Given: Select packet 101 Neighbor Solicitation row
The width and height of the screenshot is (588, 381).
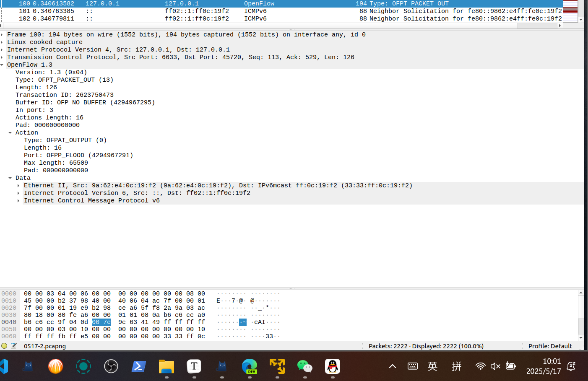Looking at the screenshot, I should click(x=252, y=11).
